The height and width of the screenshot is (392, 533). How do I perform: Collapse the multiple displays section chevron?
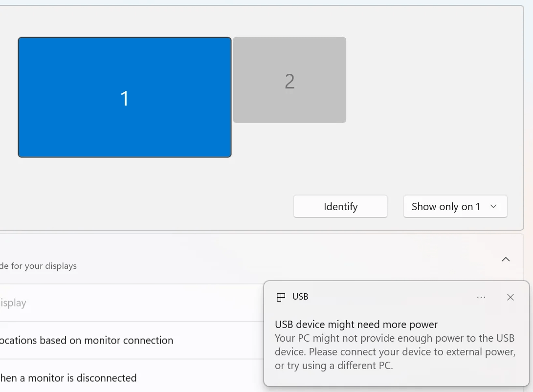click(x=506, y=259)
